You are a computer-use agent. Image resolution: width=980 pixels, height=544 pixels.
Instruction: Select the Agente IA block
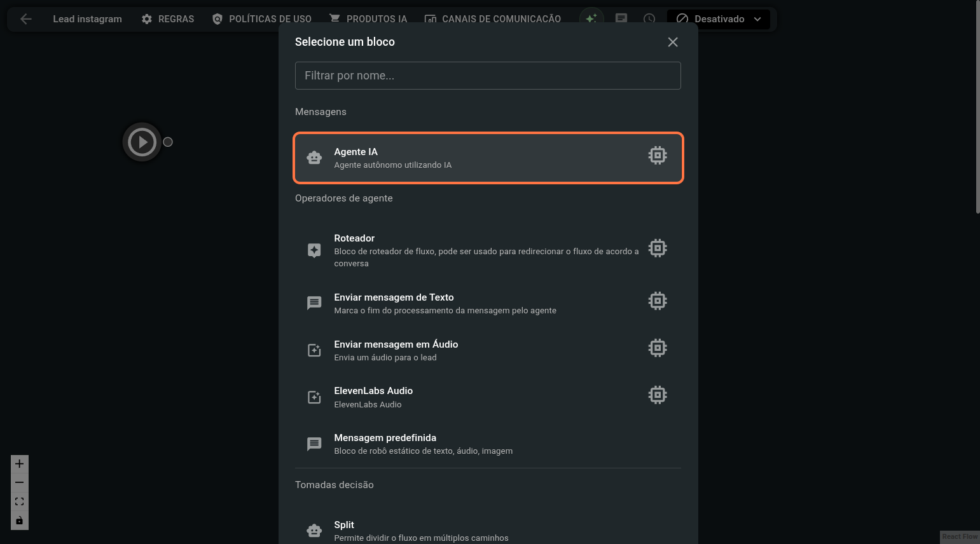488,158
